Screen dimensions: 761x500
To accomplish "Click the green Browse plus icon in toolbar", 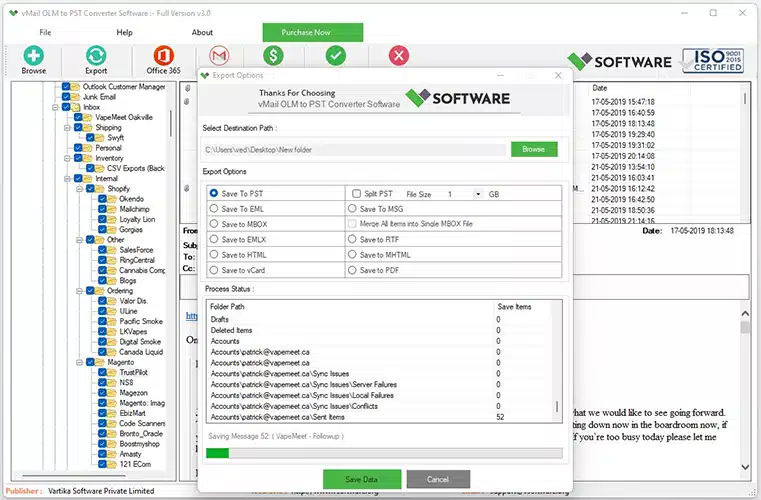I will point(34,56).
